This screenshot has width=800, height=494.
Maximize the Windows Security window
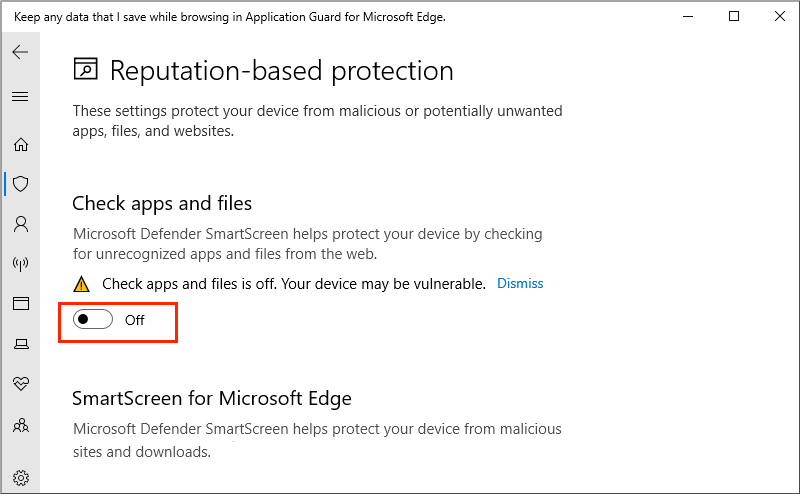tap(734, 16)
